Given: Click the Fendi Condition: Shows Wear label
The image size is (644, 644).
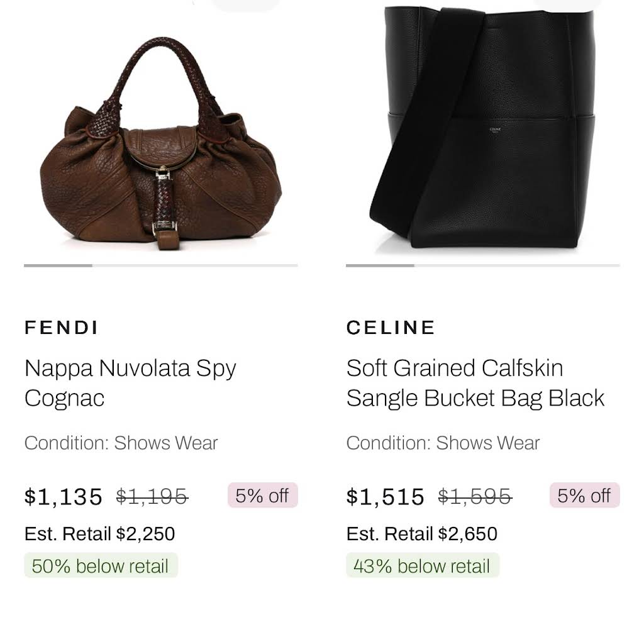Looking at the screenshot, I should point(121,443).
